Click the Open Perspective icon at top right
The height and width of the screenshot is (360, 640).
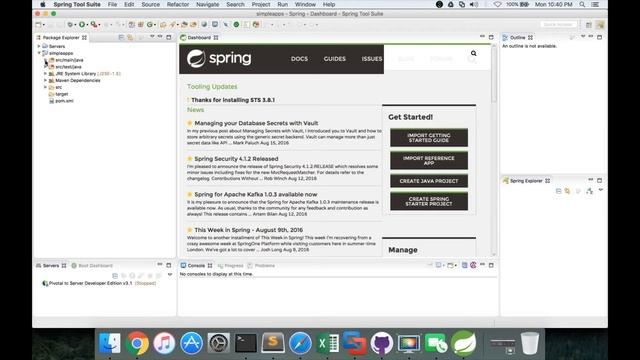click(x=589, y=25)
